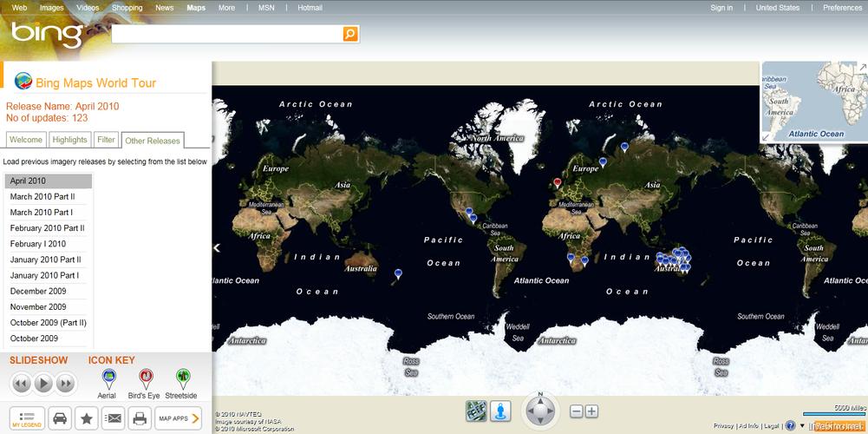The image size is (868, 434).
Task: Click the red Bird's Eye pin over Europe
Action: click(x=558, y=182)
